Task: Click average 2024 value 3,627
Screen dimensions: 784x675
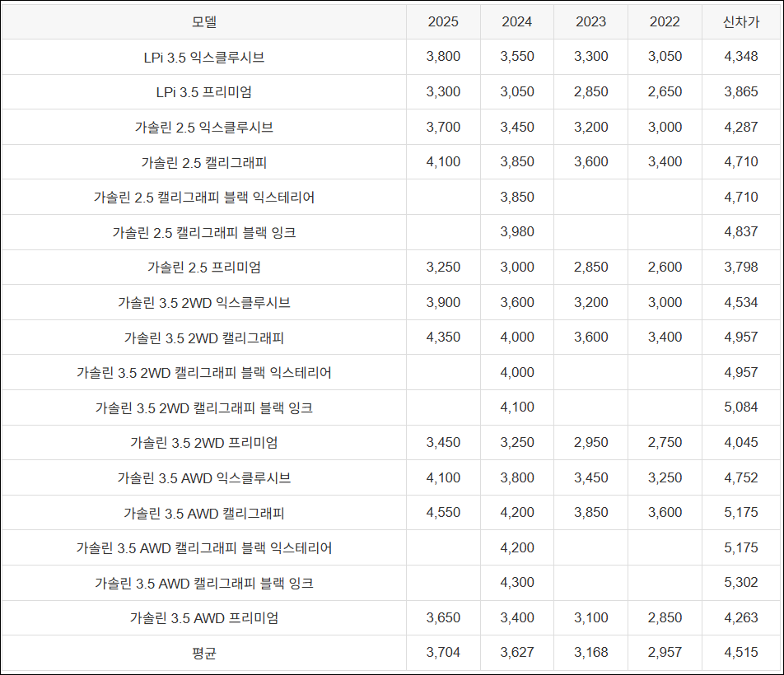Action: 517,652
